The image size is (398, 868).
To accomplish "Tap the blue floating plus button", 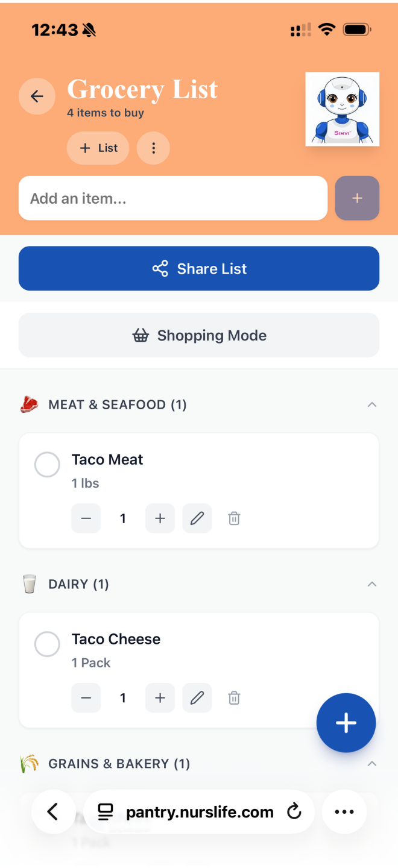I will (346, 723).
